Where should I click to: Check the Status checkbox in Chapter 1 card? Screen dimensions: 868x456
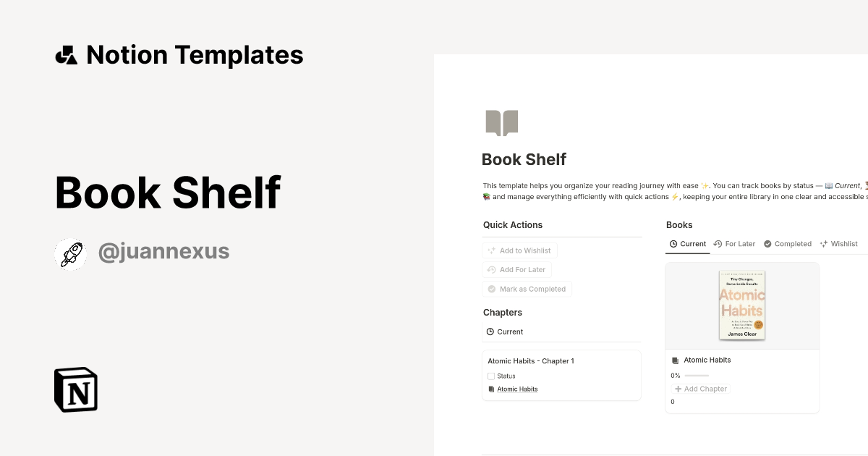(x=491, y=376)
